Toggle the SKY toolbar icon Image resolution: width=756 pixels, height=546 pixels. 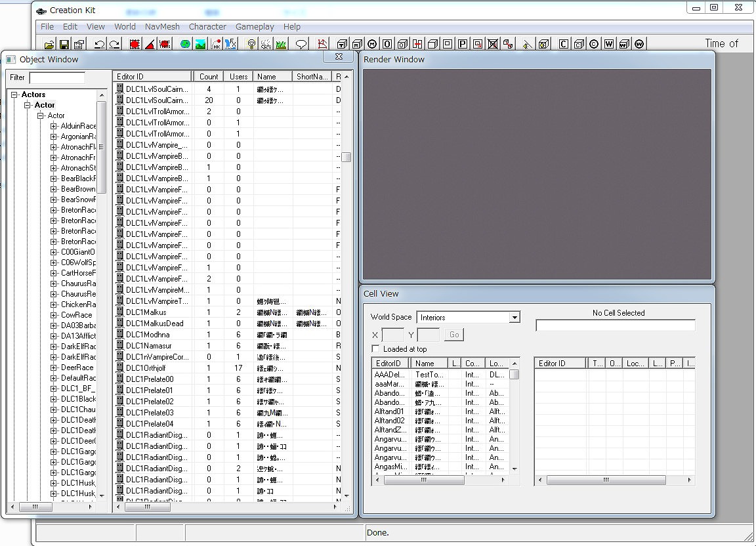click(266, 45)
